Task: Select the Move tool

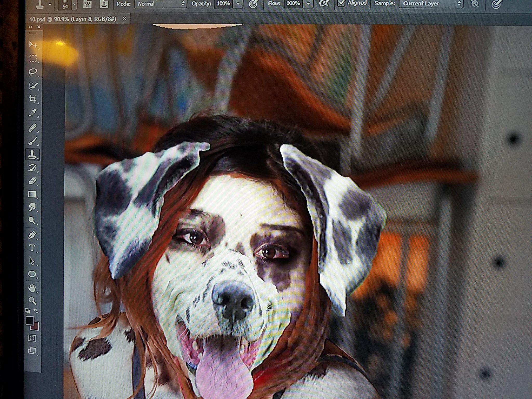Action: click(33, 45)
